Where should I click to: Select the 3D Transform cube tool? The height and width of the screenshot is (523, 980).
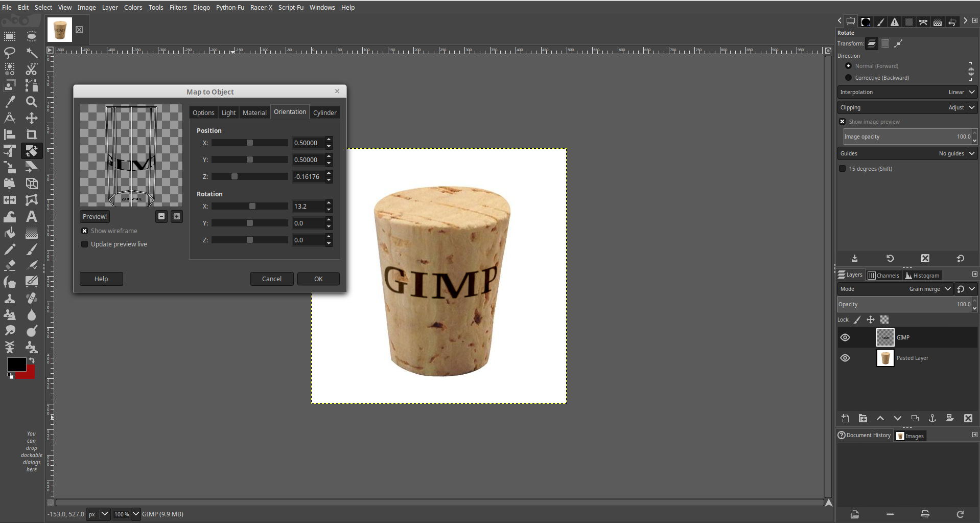point(32,184)
